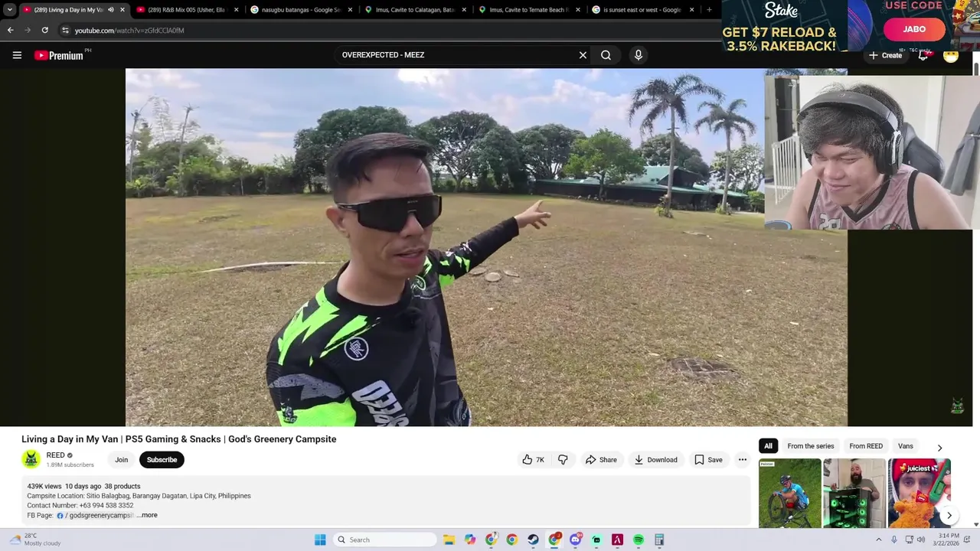
Task: Toggle system volume speaker icon
Action: (920, 540)
